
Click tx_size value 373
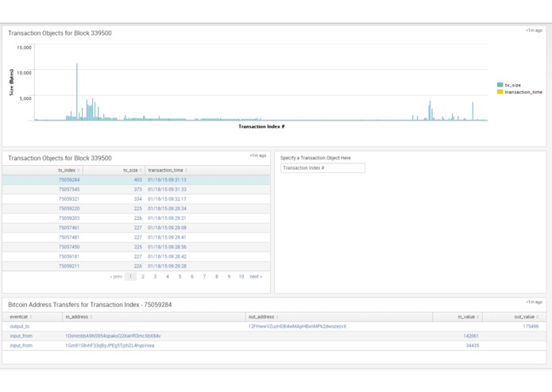[x=137, y=190]
